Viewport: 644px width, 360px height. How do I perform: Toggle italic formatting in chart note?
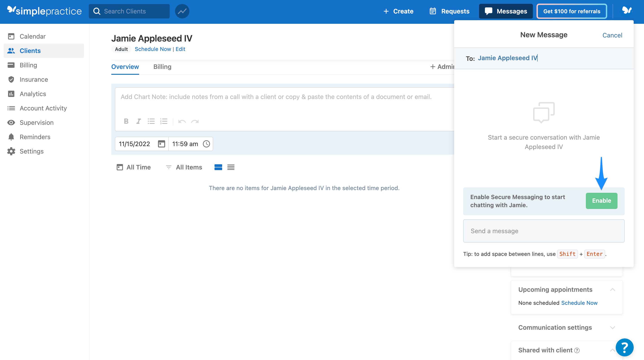tap(138, 121)
